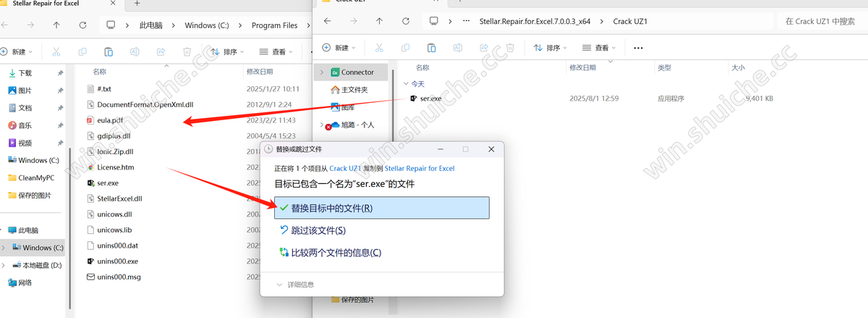Expand 旭路 - 个人 OneDrive node
The image size is (868, 318).
pos(321,125)
